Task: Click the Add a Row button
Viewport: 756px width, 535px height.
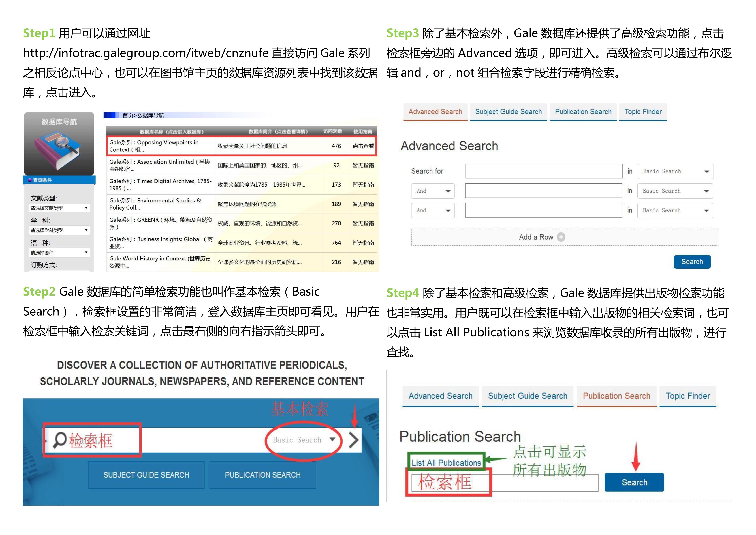Action: point(564,237)
